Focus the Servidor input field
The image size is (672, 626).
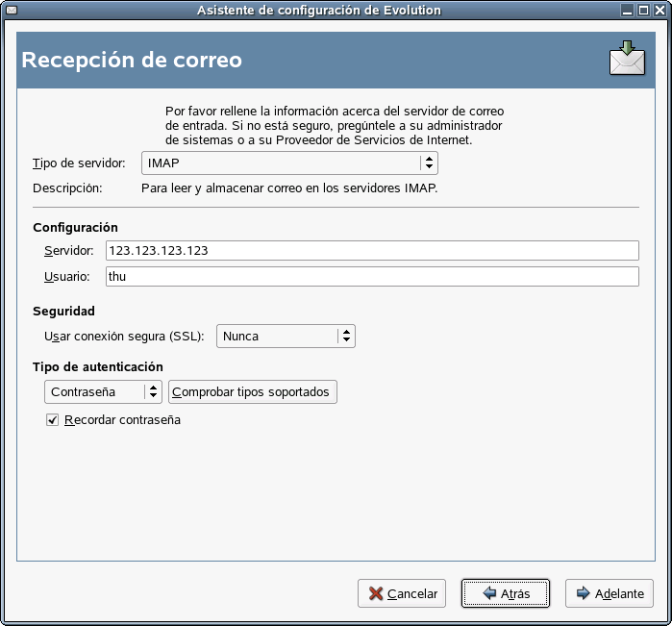point(372,250)
